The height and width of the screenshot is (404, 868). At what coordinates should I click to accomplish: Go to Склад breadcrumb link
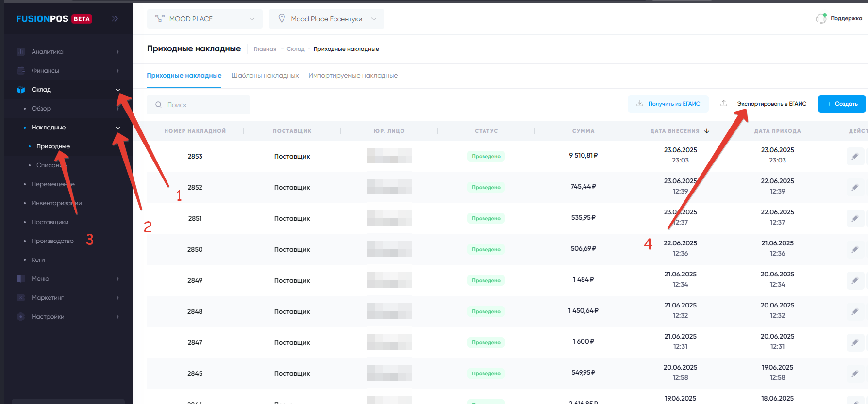click(x=296, y=49)
